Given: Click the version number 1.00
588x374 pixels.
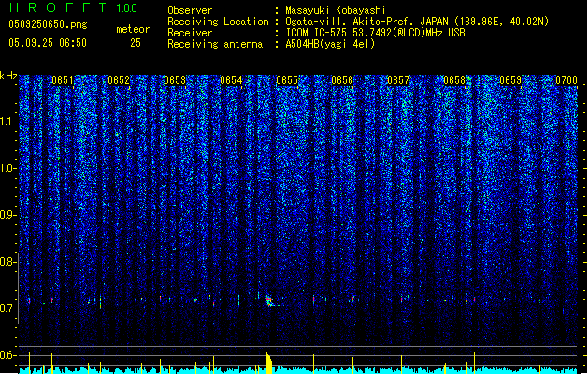Looking at the screenshot, I should tap(127, 8).
